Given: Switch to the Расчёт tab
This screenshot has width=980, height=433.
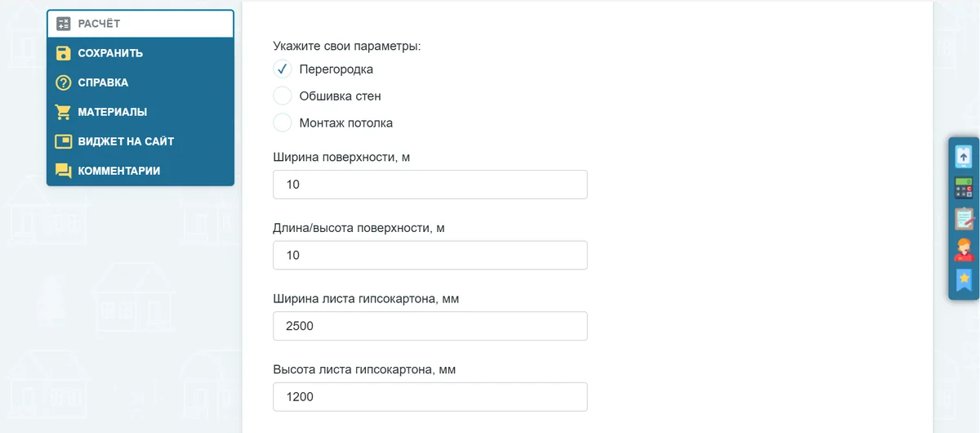Looking at the screenshot, I should coord(140,24).
